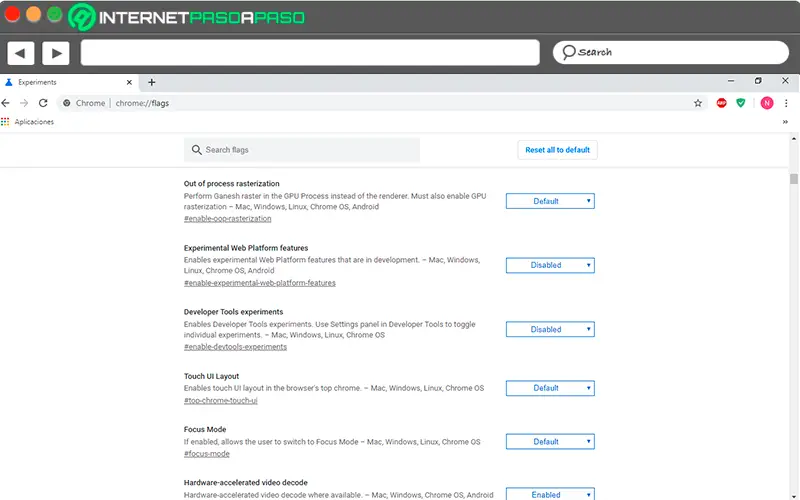Screen dimensions: 800x500
Task: Follow the #enable-devtools-experiments anchor link
Action: click(235, 347)
